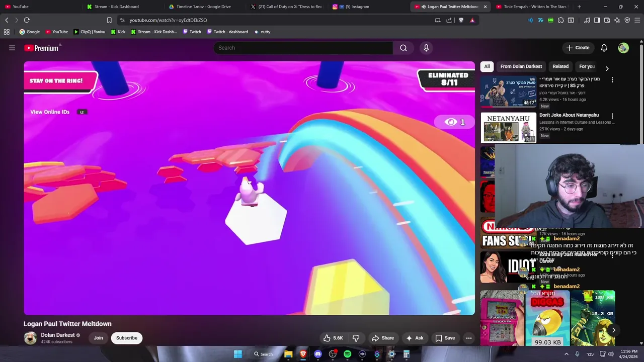Advance the shorts shelf next arrow
Viewport: 644px width, 362px height.
[613, 330]
